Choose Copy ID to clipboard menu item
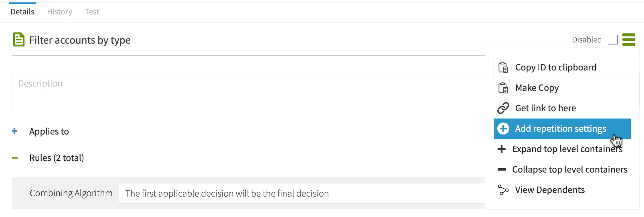 click(555, 67)
